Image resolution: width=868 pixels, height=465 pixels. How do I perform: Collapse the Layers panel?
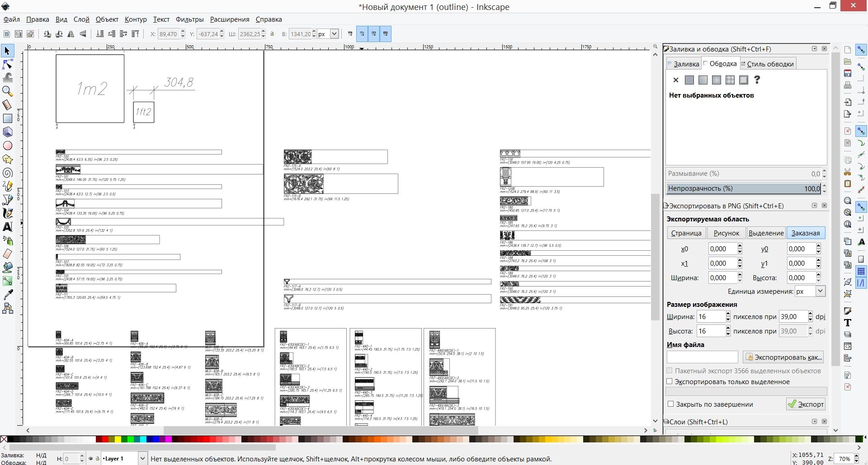(x=814, y=422)
